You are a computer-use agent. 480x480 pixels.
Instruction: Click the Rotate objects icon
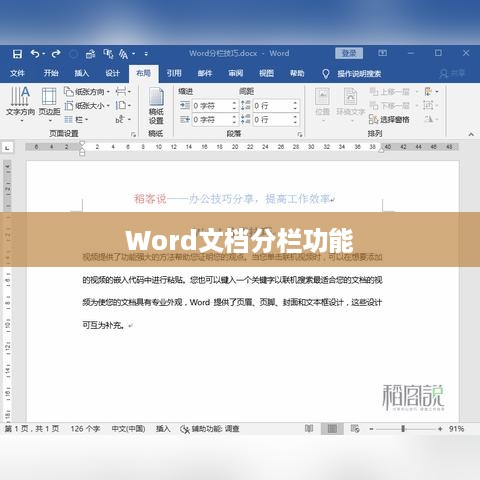429,119
